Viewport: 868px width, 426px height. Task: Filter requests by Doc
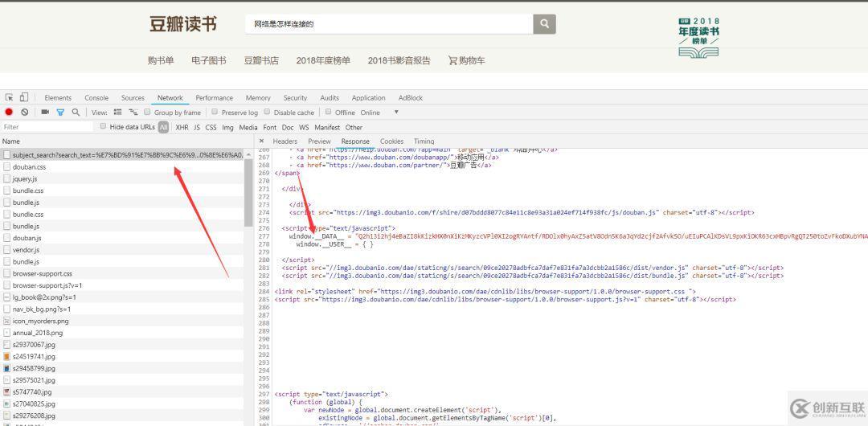288,128
